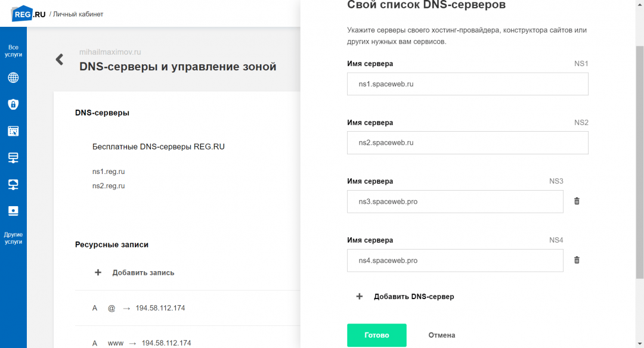644x348 pixels.
Task: Open the hosting server icon in sidebar
Action: pos(13,158)
